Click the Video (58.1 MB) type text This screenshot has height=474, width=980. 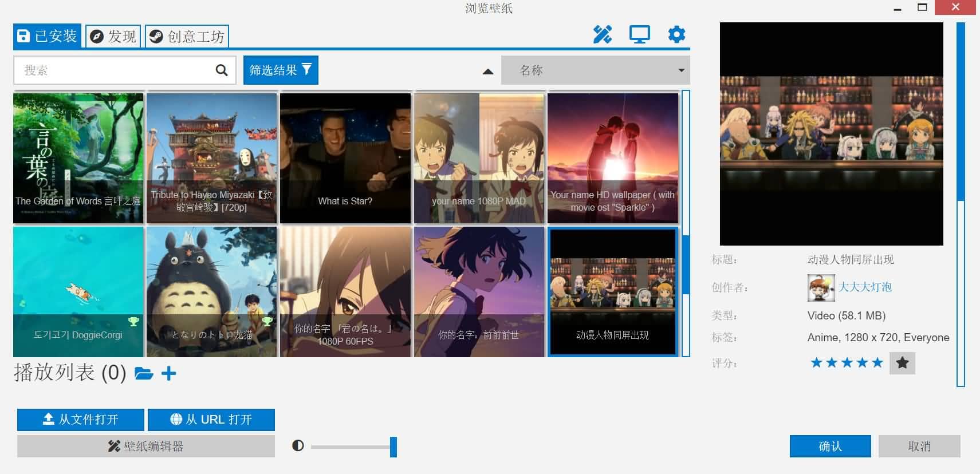pos(847,315)
